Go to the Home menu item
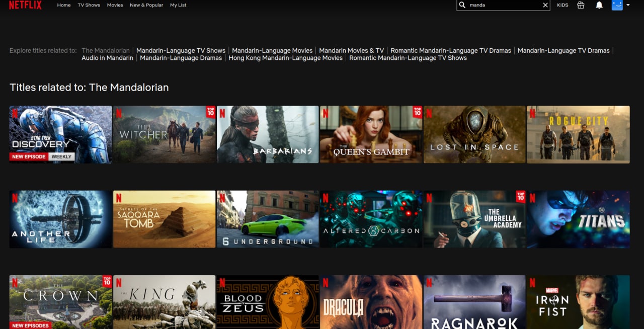This screenshot has width=644, height=329. coord(64,5)
